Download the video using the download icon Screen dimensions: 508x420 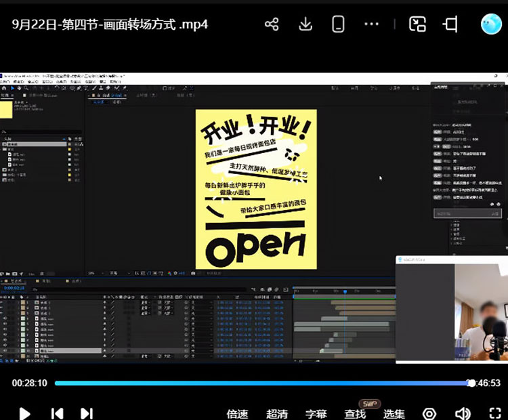tap(305, 24)
